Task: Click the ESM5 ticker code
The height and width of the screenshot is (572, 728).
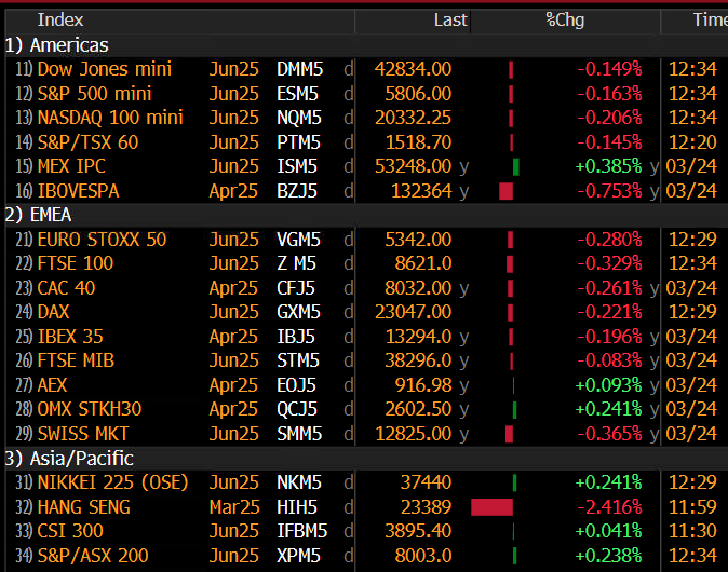Action: point(298,93)
